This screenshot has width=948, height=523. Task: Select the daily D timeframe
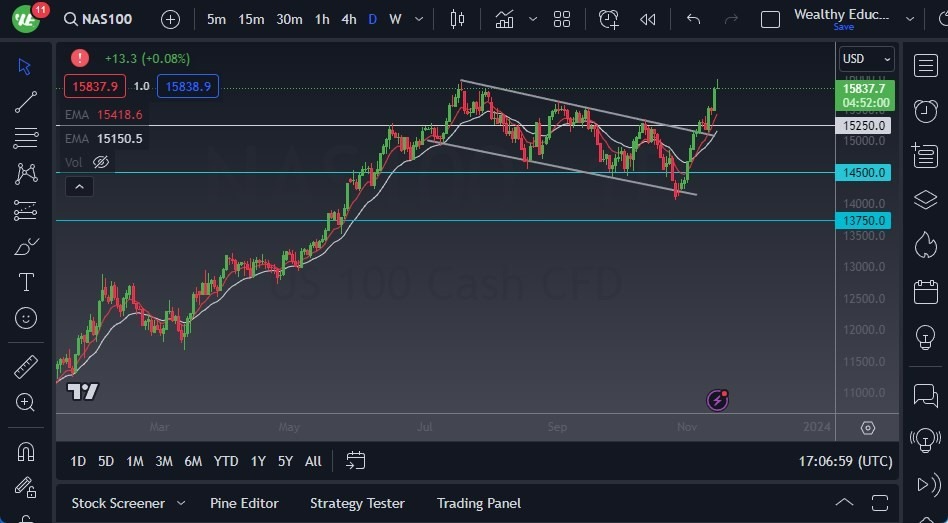pos(372,19)
